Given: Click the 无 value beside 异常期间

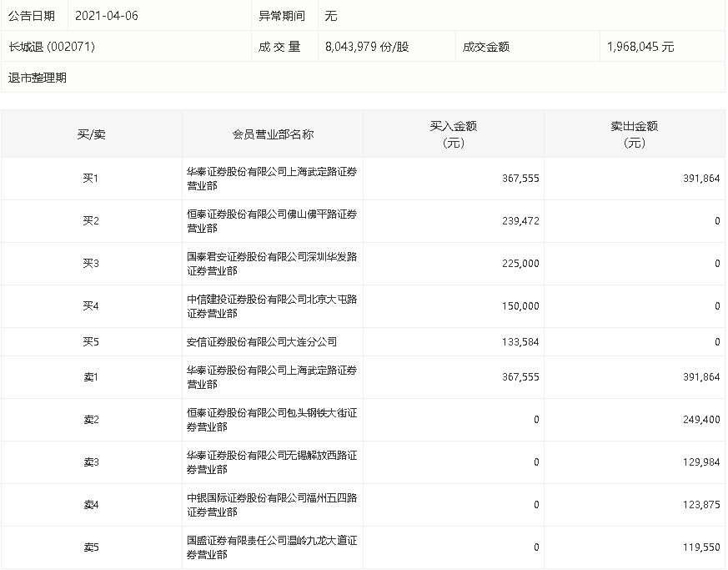Looking at the screenshot, I should [x=330, y=16].
